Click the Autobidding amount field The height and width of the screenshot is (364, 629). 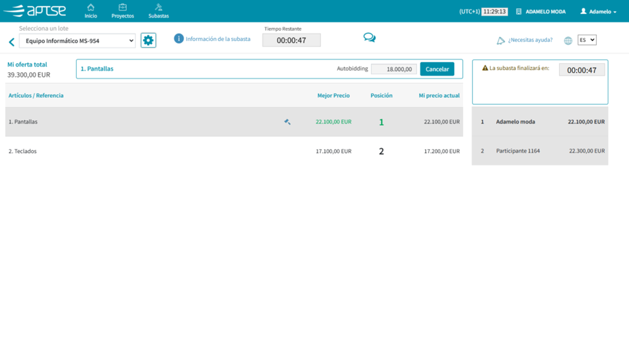(394, 69)
